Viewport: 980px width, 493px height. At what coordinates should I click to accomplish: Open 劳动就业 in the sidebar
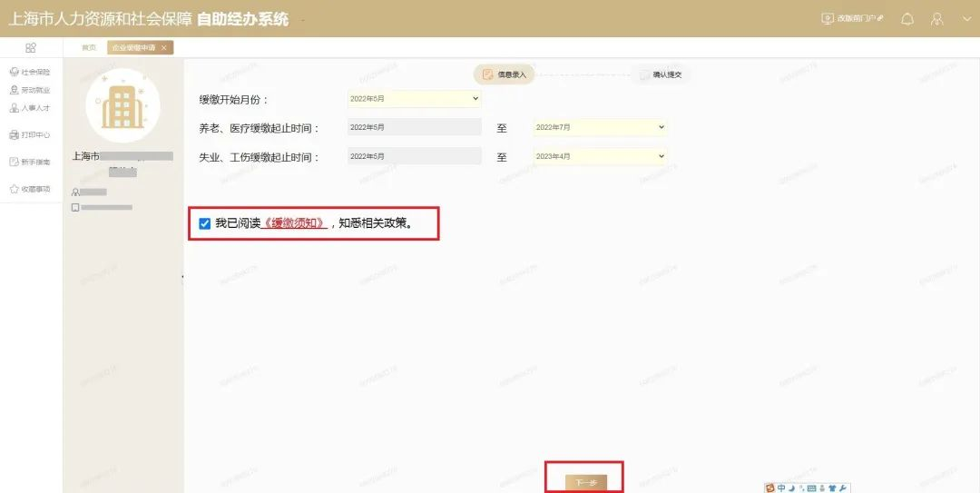click(30, 90)
